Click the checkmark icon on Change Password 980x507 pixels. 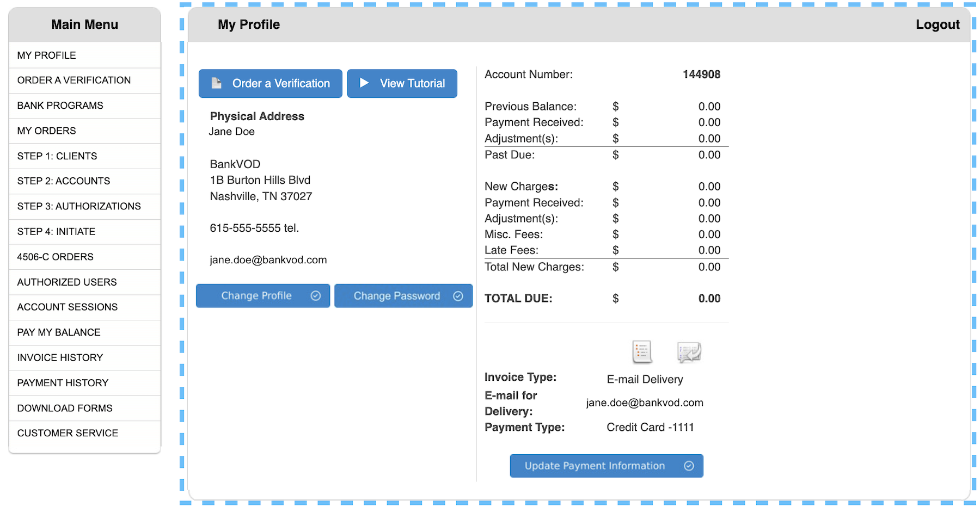(x=458, y=295)
